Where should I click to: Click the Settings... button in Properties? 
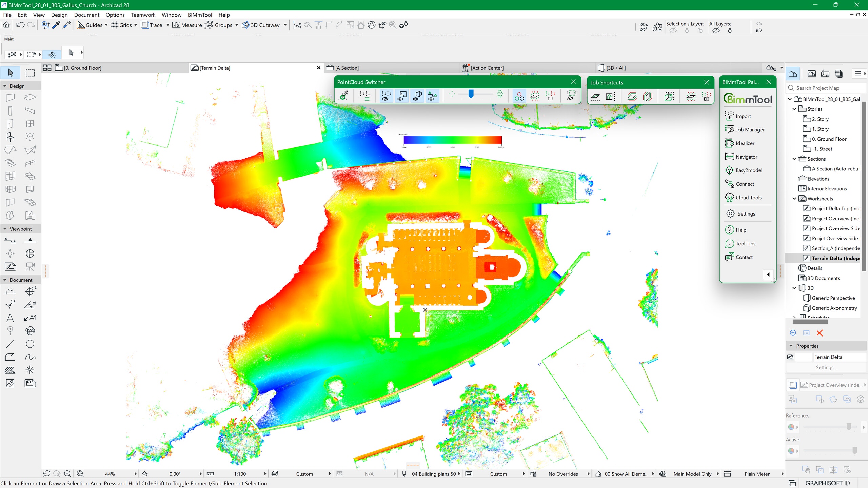[826, 367]
